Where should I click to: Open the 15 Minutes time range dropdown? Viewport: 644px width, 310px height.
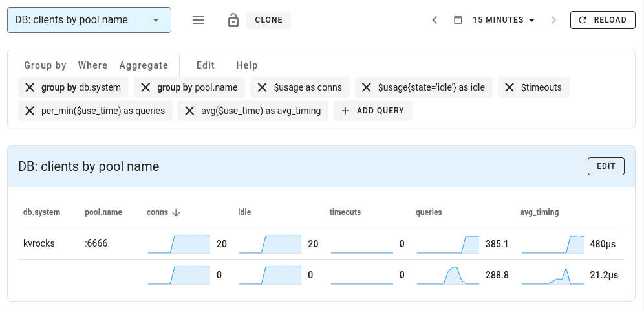(x=504, y=20)
